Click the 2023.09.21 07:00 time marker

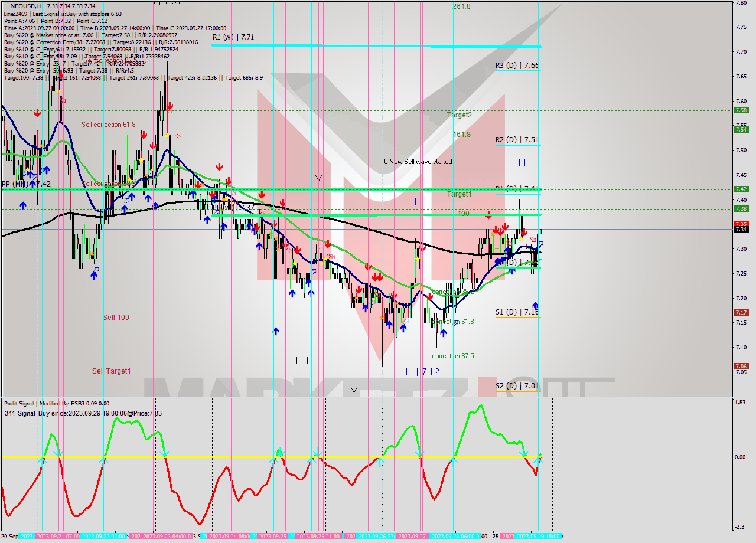(57, 537)
